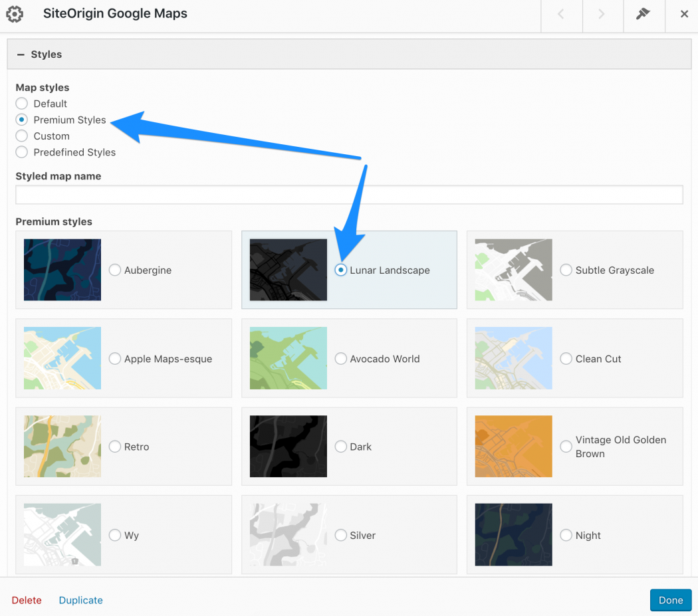698x616 pixels.
Task: Click the SiteOrigin widget settings gear icon
Action: (15, 13)
